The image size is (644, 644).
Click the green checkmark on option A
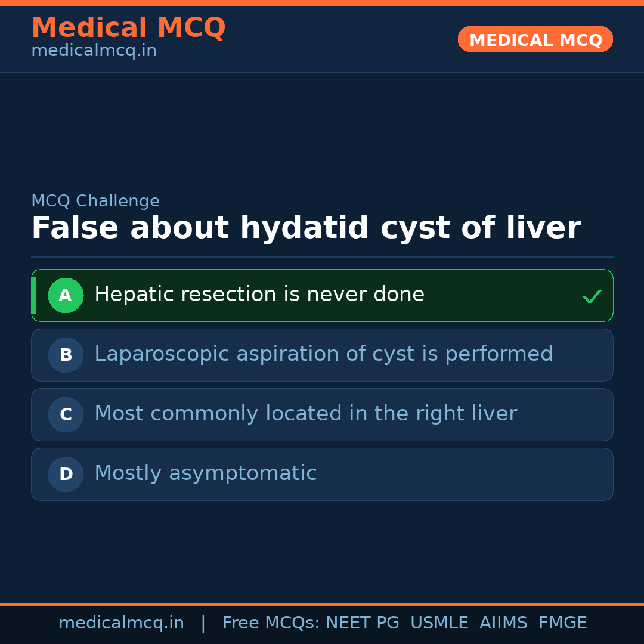pyautogui.click(x=592, y=296)
